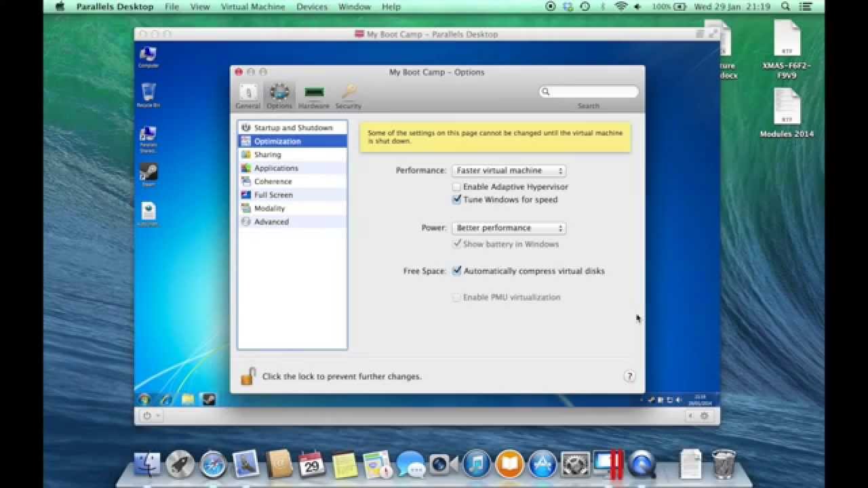This screenshot has height=488, width=868.
Task: Open the help question mark button
Action: pyautogui.click(x=629, y=376)
